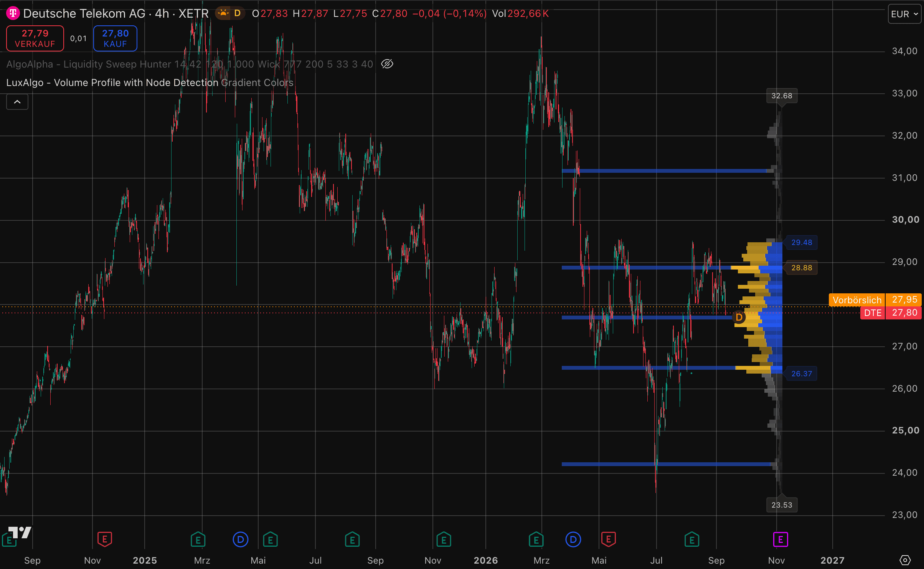Click the orange D badge beside the sun icon
Image resolution: width=924 pixels, height=569 pixels.
click(238, 13)
